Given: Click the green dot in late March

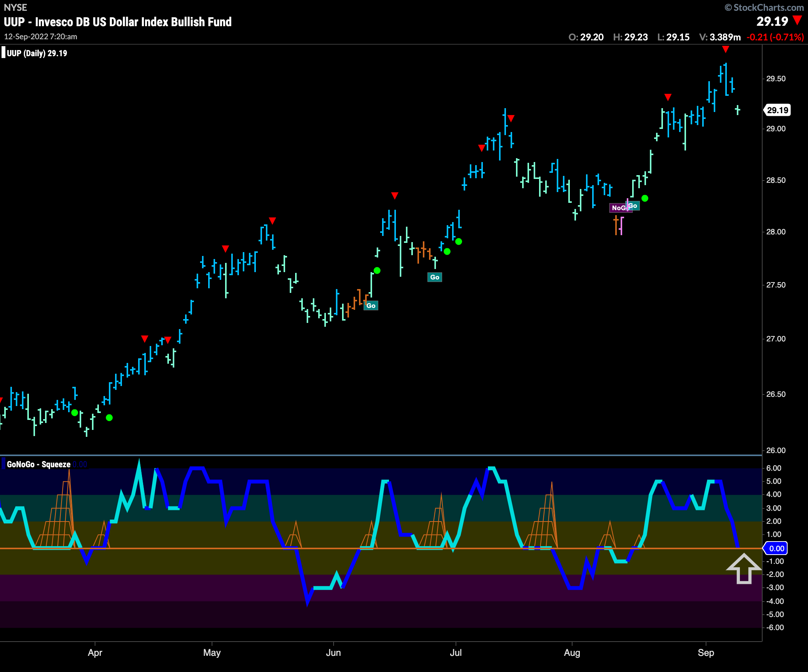Looking at the screenshot, I should [x=75, y=413].
